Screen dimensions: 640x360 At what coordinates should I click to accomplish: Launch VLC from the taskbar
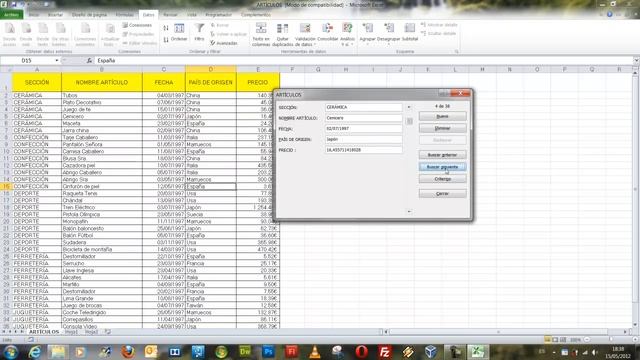[315, 351]
